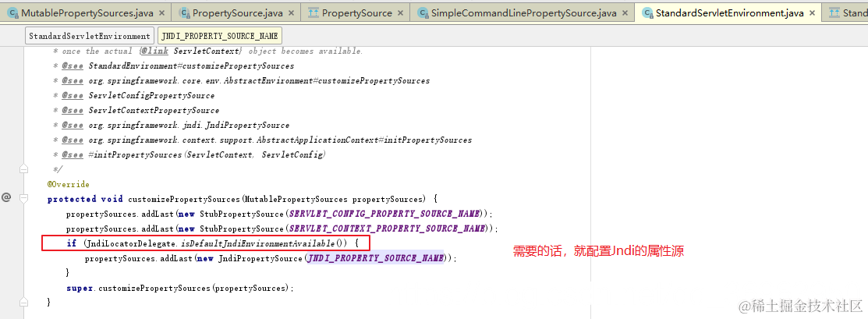Click the {@link ServletContext} reference
The height and width of the screenshot is (319, 868).
[x=190, y=51]
